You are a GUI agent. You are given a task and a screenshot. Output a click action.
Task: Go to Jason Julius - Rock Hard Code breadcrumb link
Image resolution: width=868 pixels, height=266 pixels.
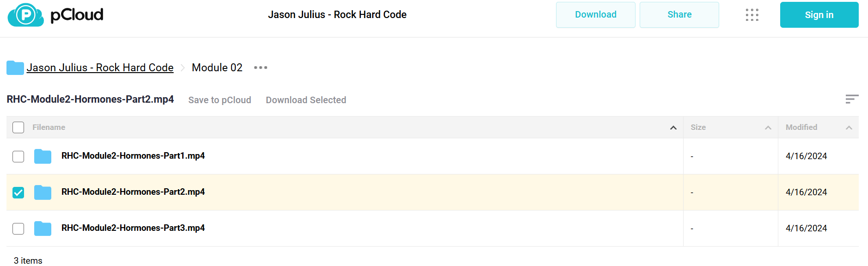coord(100,68)
